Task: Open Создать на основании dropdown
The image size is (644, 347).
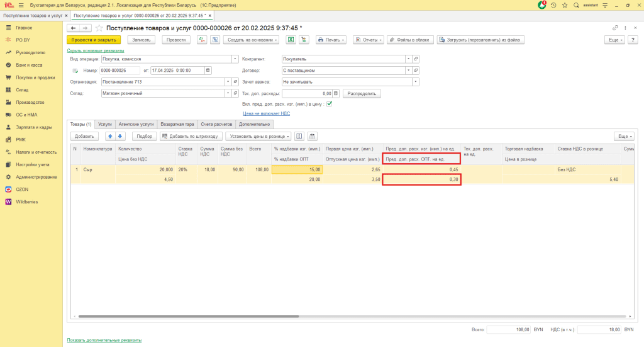Action: click(x=252, y=40)
